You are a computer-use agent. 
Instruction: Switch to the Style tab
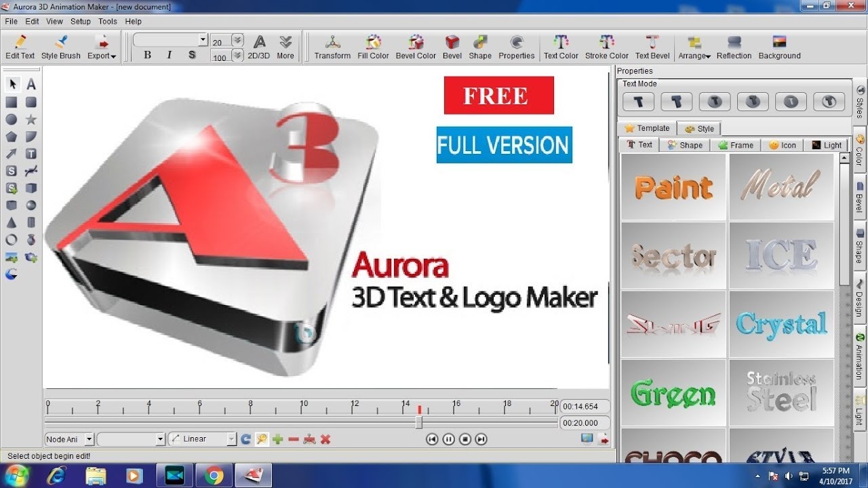point(699,128)
